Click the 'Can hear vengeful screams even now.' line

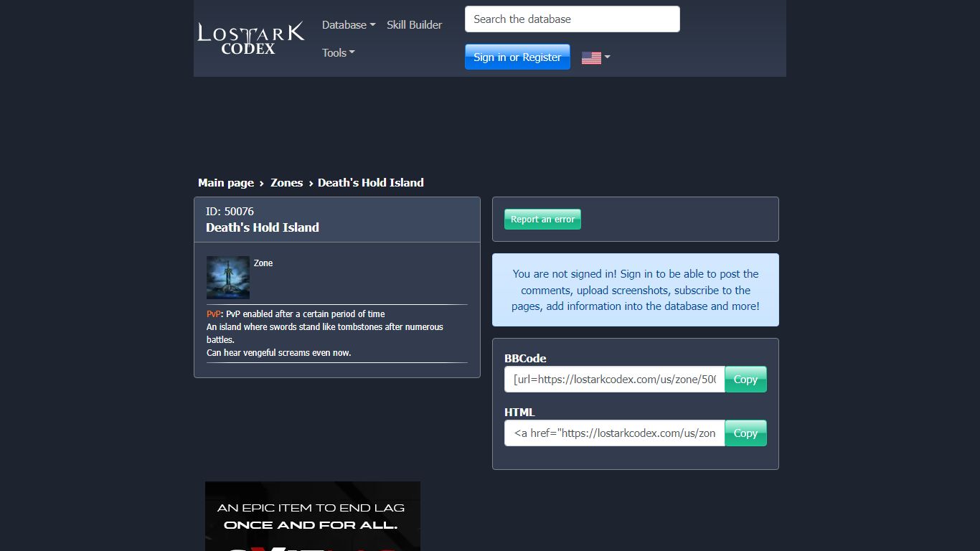[279, 353]
